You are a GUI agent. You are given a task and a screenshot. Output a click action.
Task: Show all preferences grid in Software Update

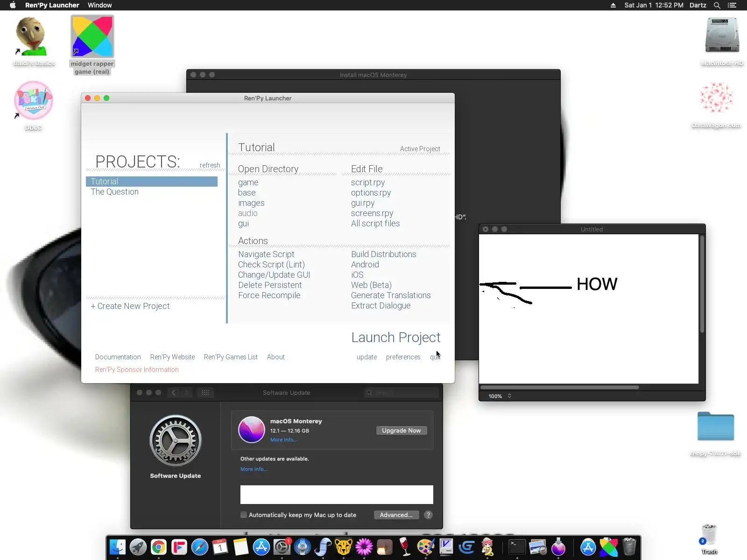205,392
